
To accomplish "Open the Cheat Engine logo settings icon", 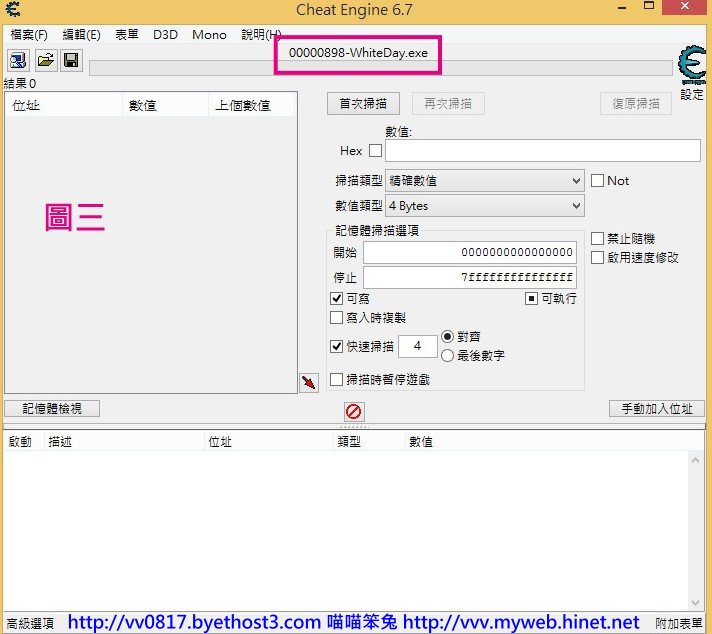I will point(692,65).
